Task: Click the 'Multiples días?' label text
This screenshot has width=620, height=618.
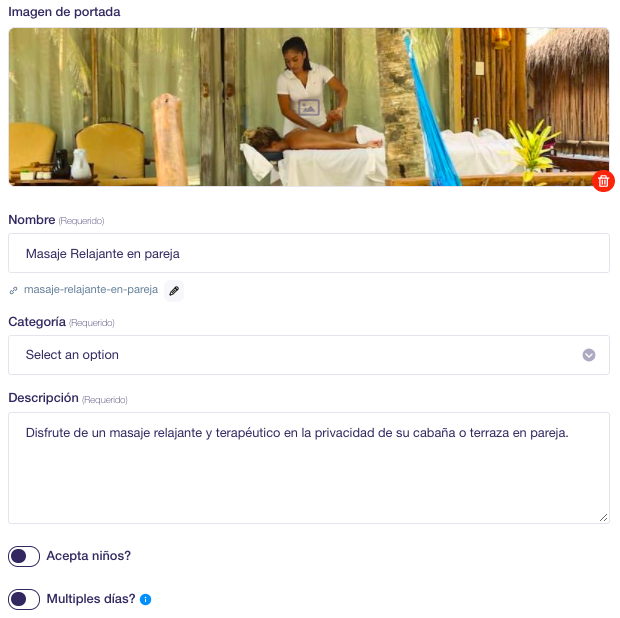Action: (91, 599)
